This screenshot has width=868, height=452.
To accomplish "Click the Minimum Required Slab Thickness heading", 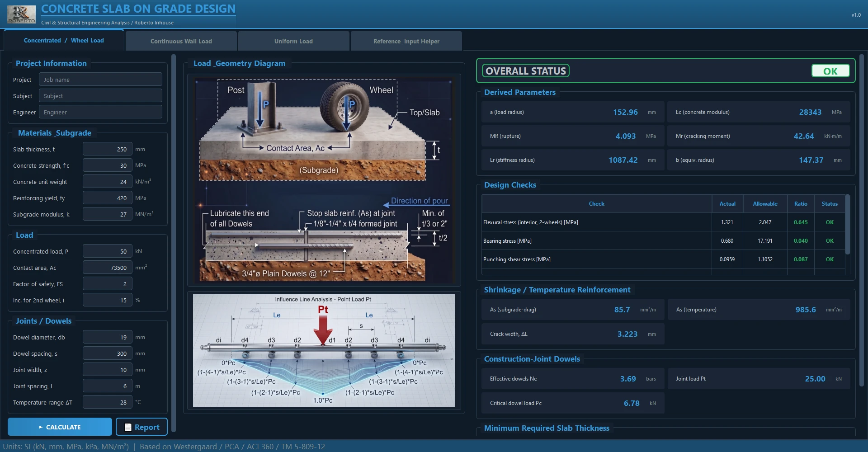I will (547, 428).
